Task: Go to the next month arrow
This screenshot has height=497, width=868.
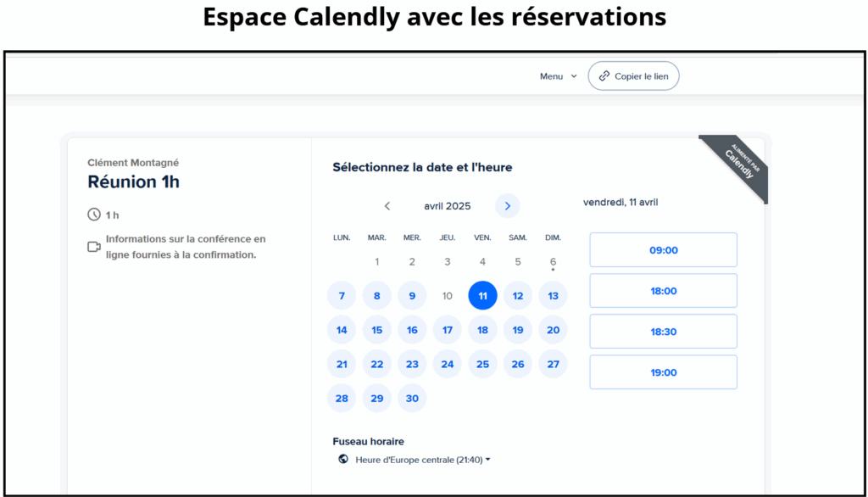Action: tap(508, 206)
